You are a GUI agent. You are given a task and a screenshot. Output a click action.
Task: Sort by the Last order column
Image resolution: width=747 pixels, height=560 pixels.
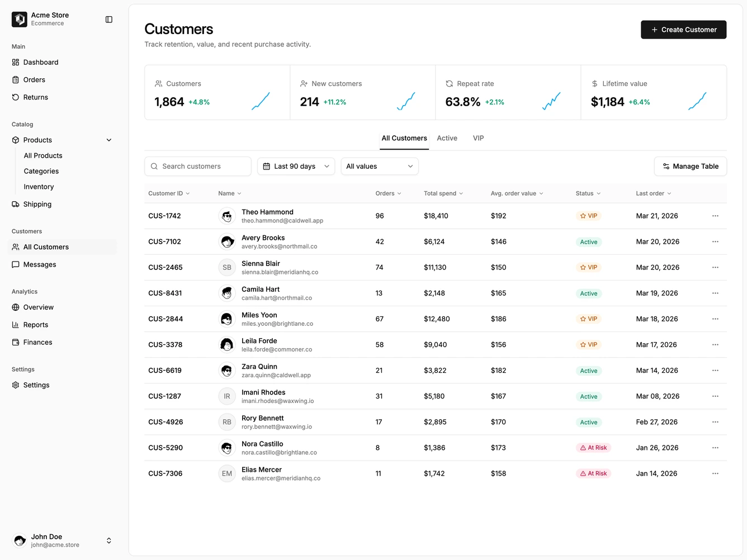[x=654, y=193]
